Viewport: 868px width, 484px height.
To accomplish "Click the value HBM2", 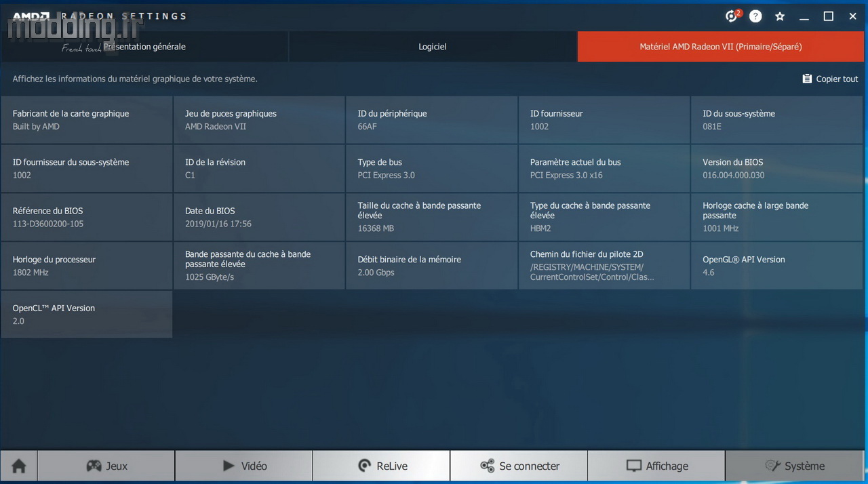I will tap(540, 228).
